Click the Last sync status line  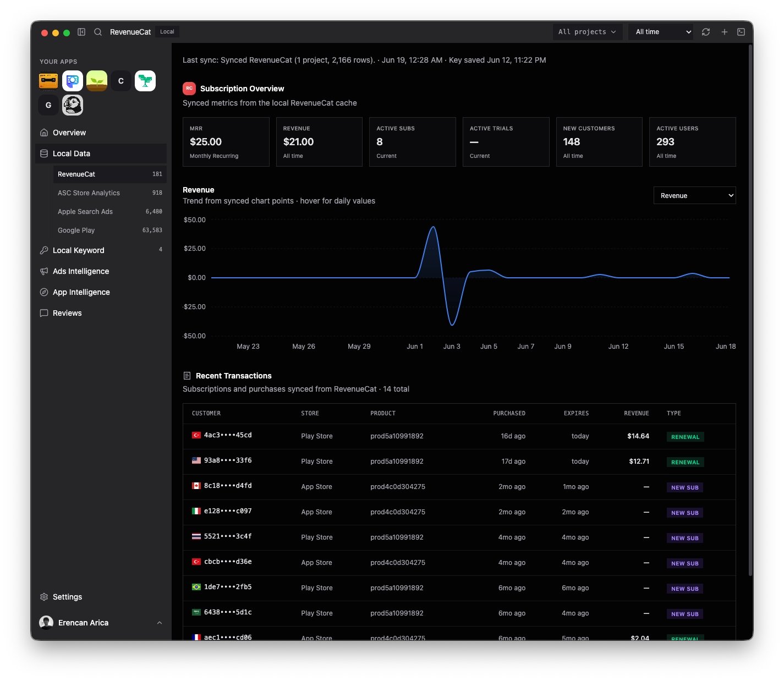364,60
